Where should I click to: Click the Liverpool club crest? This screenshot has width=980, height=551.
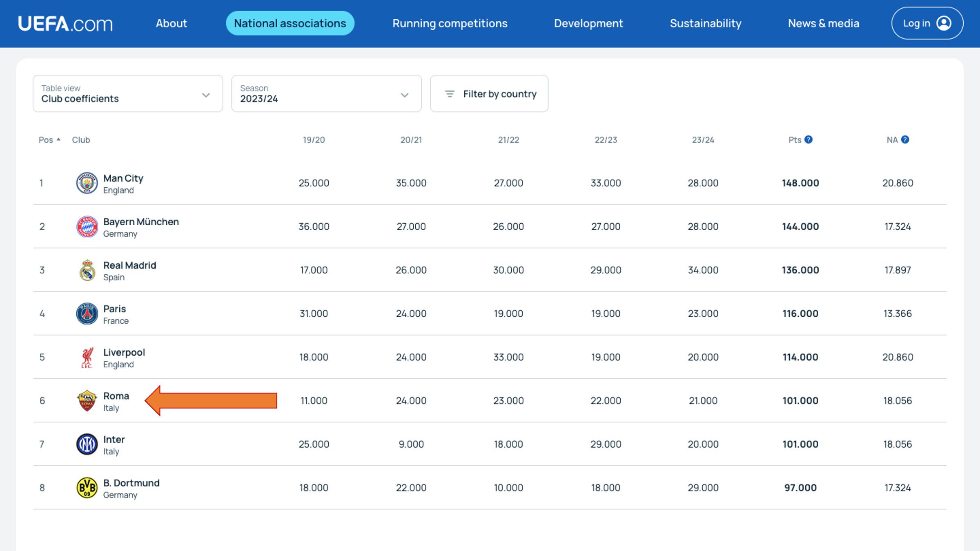click(x=87, y=357)
